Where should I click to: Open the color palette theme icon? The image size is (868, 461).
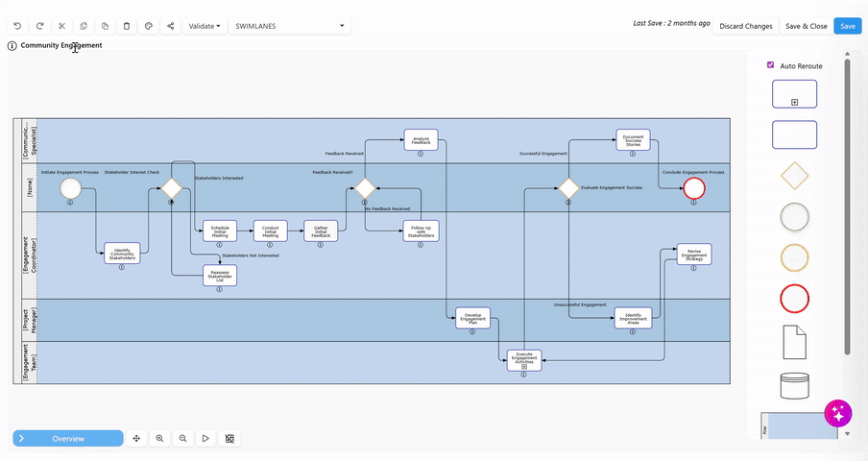point(149,26)
